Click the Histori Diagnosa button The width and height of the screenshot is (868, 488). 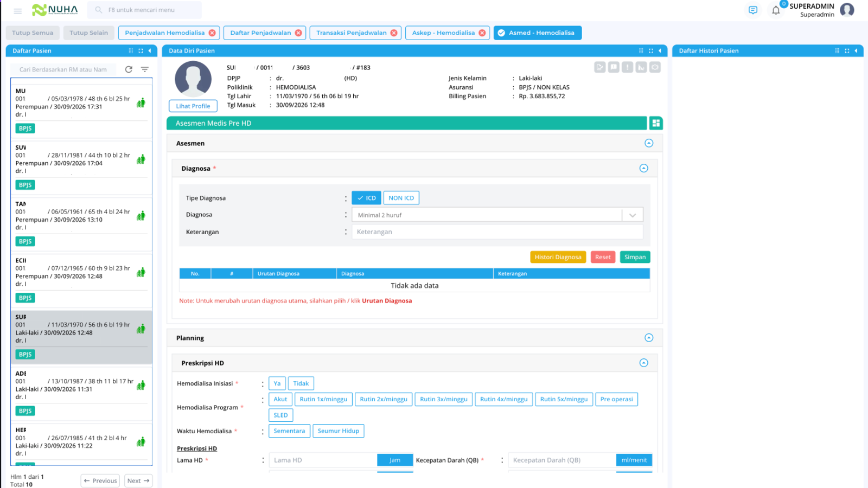558,257
